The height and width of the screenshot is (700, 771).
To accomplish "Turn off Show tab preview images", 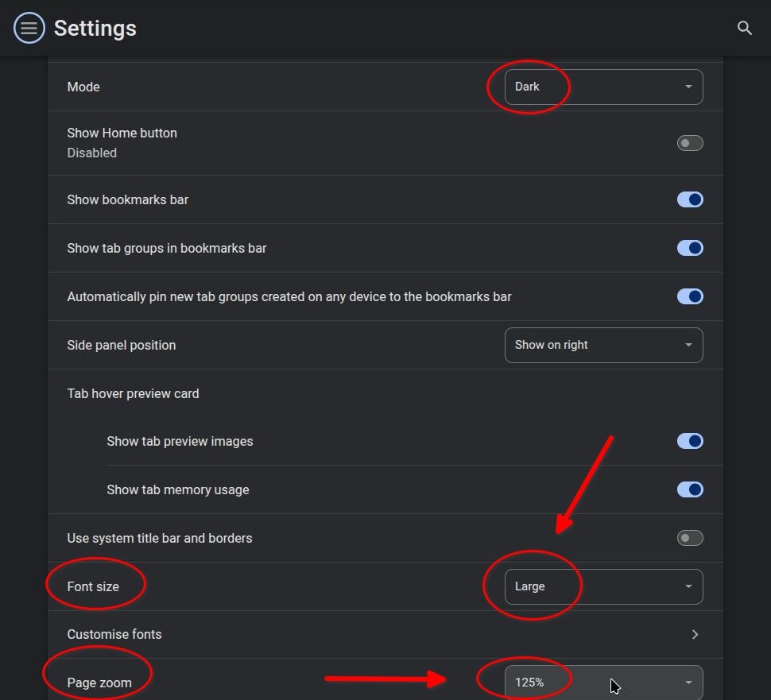I will pyautogui.click(x=690, y=441).
